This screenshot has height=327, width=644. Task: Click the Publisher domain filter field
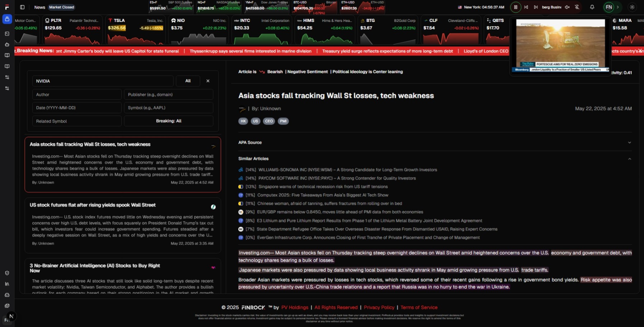(x=169, y=95)
